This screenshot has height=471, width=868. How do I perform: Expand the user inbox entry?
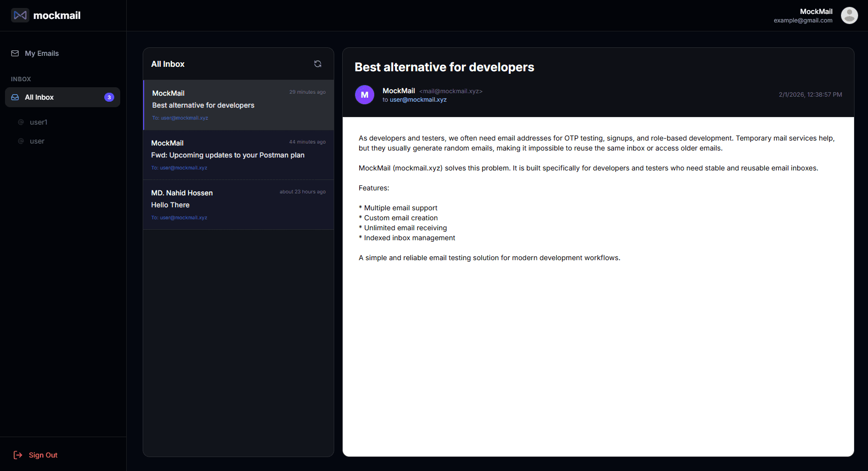37,141
